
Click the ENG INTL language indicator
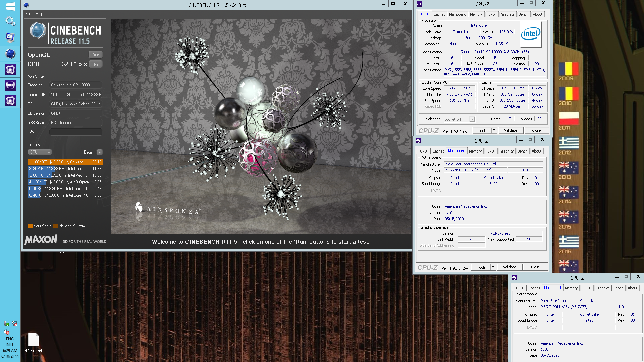10,342
